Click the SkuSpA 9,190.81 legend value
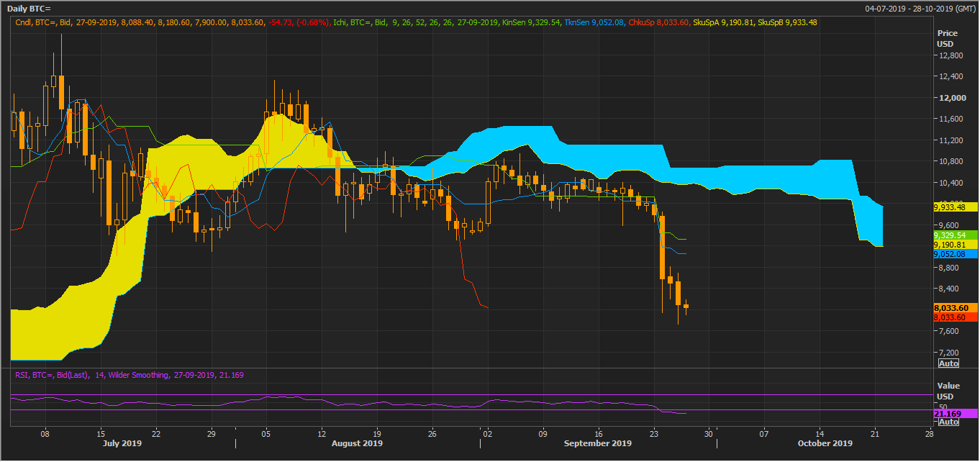Viewport: 980px width, 462px height. tap(723, 22)
